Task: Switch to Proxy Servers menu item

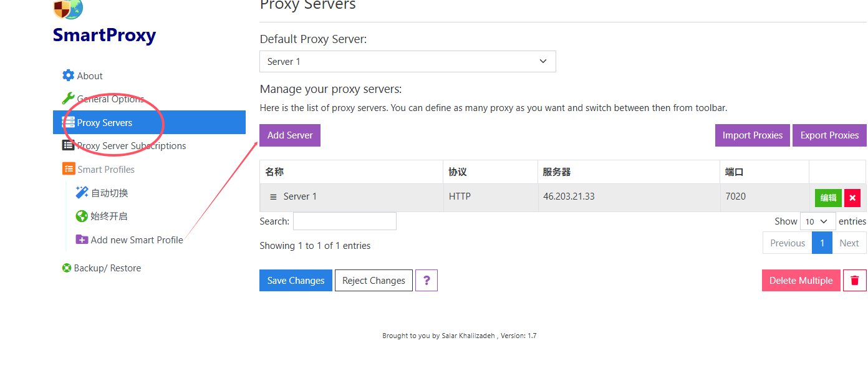Action: click(x=149, y=122)
